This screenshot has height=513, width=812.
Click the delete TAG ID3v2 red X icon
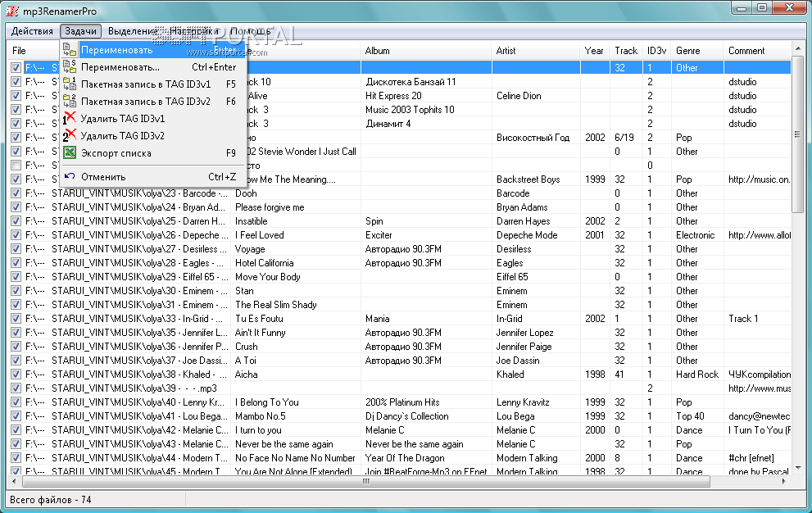(70, 136)
